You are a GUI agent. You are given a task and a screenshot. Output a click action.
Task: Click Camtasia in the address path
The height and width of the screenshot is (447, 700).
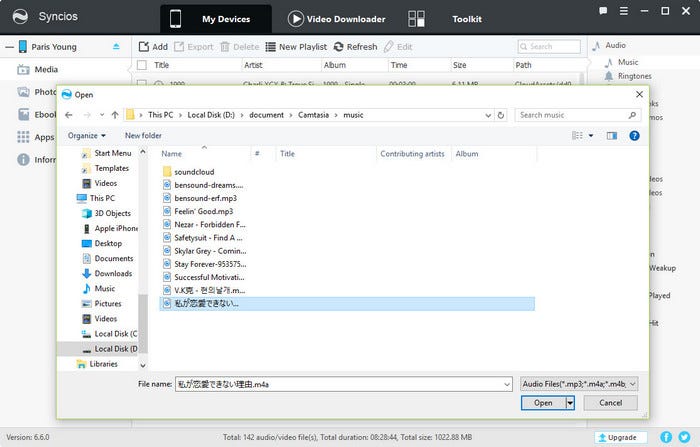[x=313, y=115]
